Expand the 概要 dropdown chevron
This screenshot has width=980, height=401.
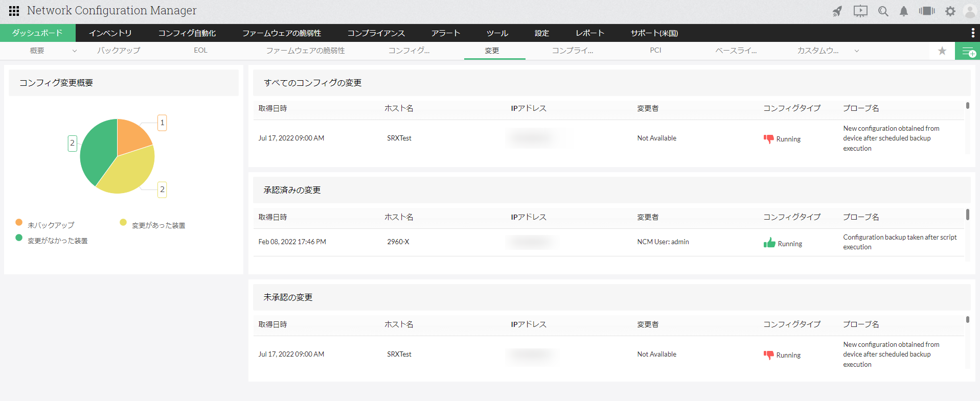(x=75, y=51)
